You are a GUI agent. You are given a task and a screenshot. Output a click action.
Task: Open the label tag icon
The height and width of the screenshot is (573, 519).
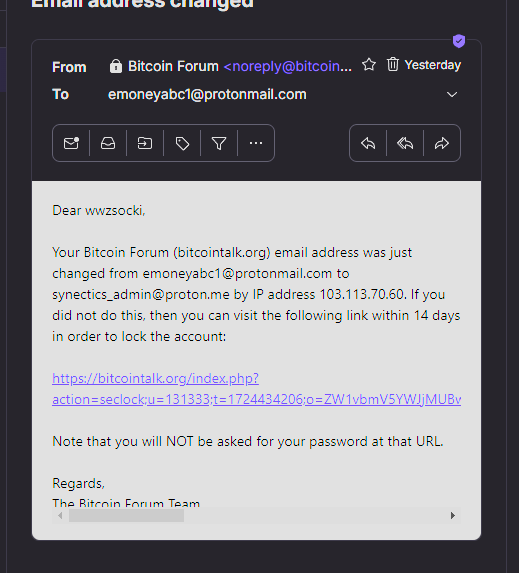pos(182,143)
